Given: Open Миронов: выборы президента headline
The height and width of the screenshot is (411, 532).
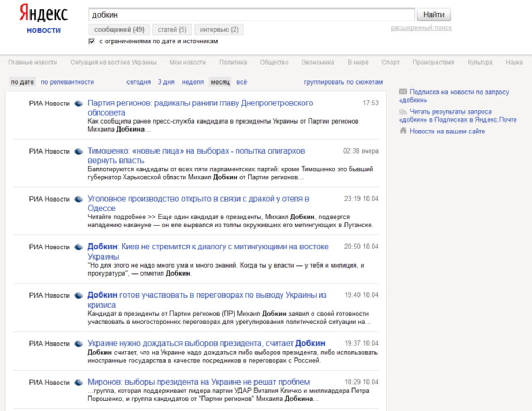Looking at the screenshot, I should coord(198,382).
